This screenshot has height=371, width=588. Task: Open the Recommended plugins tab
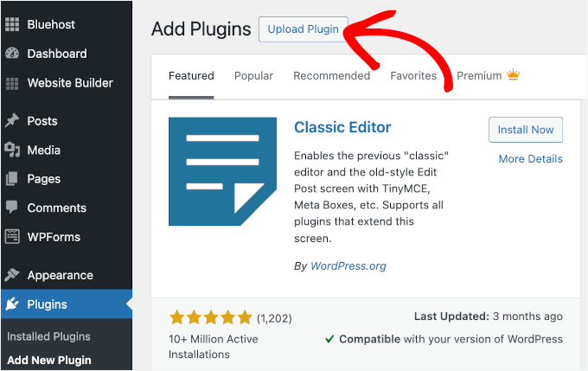[x=331, y=76]
